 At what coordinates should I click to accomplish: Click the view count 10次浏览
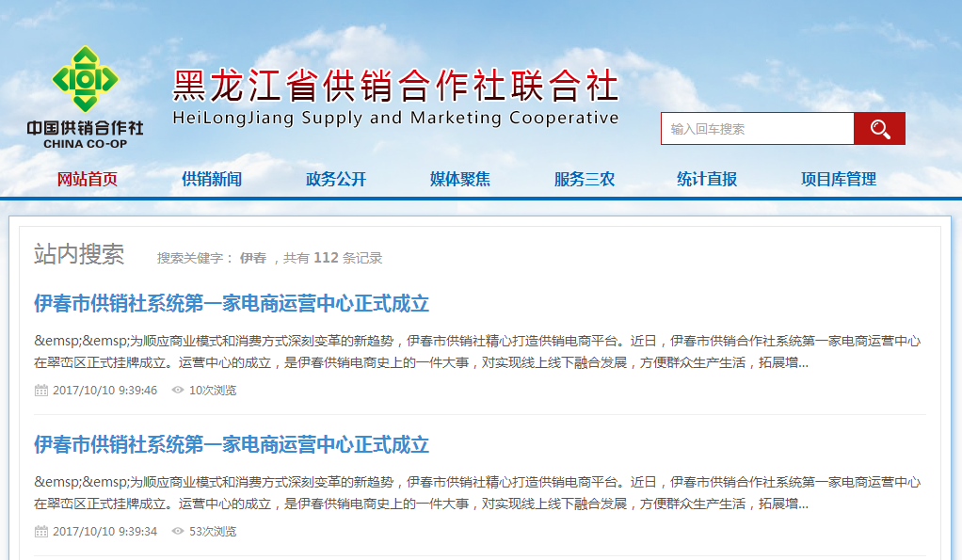tap(213, 390)
